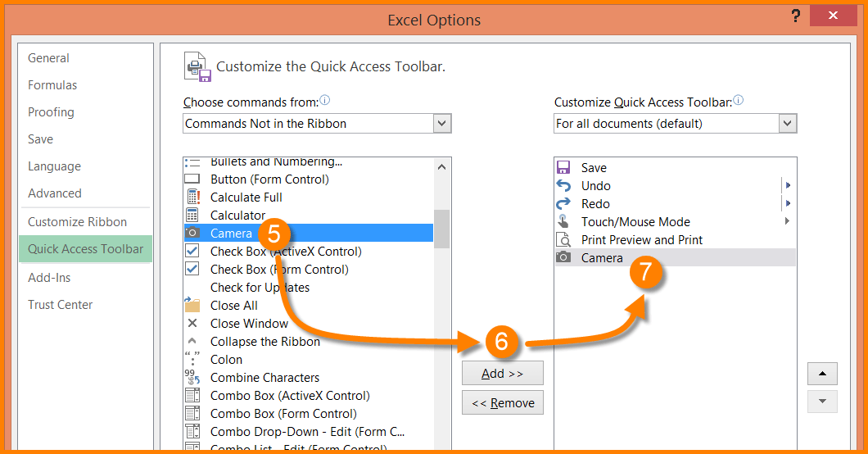Viewport: 868px width, 454px height.
Task: Click the Close Window X icon
Action: coord(192,323)
